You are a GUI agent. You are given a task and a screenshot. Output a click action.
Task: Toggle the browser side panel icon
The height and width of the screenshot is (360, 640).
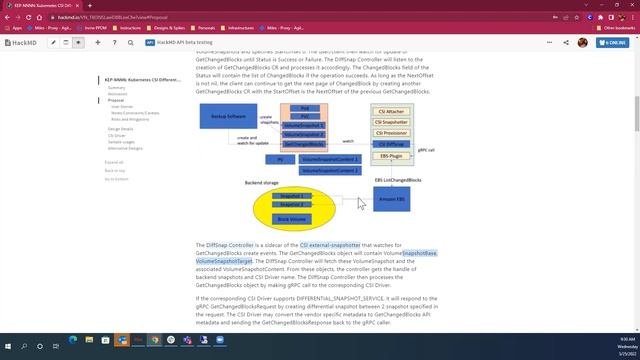click(611, 18)
